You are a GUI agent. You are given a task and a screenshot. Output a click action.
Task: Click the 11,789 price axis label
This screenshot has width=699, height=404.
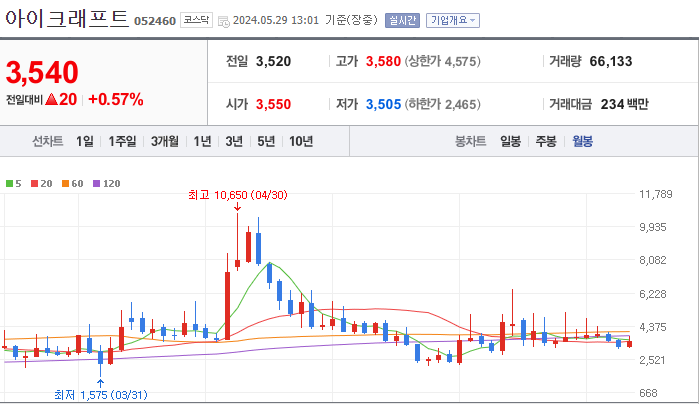pyautogui.click(x=655, y=194)
